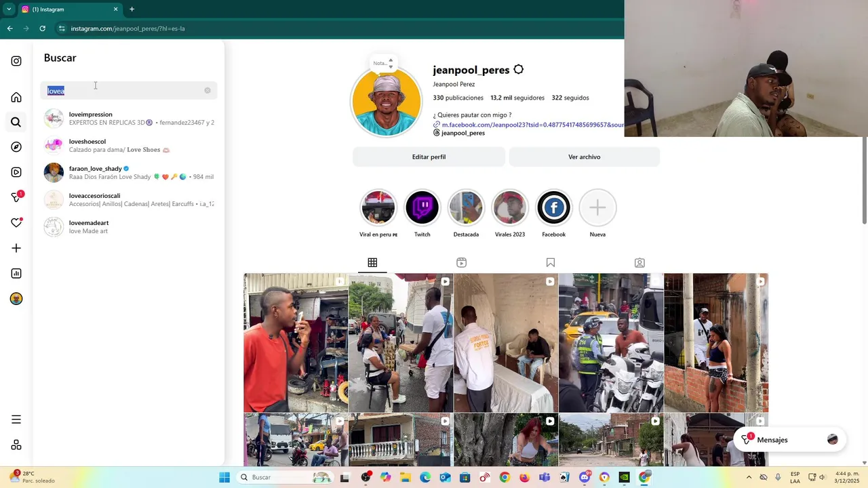Screen dimensions: 868x488
Task: Open the Threads jeanpool_peres link
Action: (x=459, y=133)
